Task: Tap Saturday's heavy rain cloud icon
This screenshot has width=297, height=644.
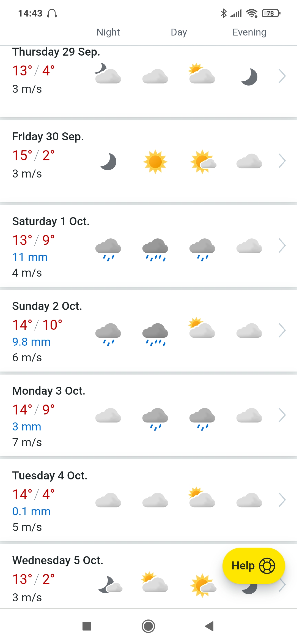Action: [155, 249]
